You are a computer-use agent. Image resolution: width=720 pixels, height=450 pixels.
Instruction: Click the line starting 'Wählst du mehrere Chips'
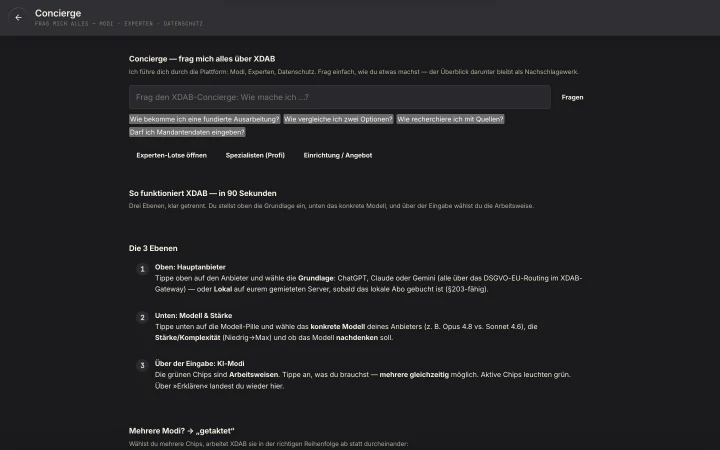[x=268, y=444]
